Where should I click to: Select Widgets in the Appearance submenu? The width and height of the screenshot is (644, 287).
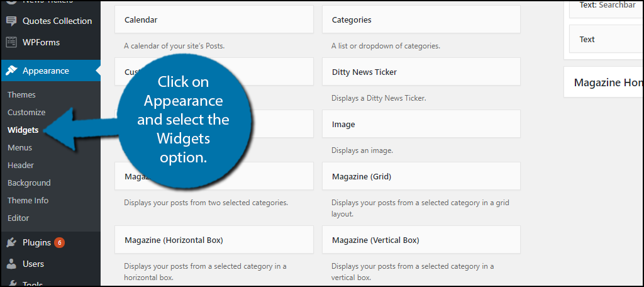click(x=23, y=130)
